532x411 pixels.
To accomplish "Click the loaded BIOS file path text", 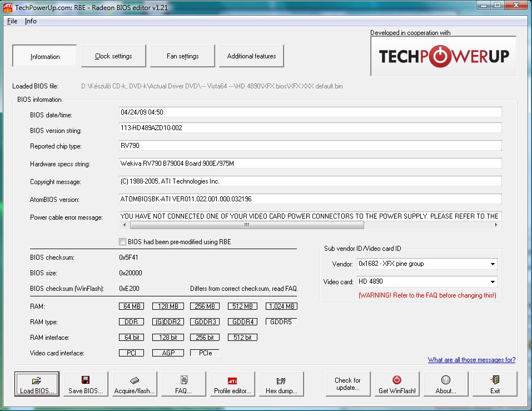I will click(212, 86).
